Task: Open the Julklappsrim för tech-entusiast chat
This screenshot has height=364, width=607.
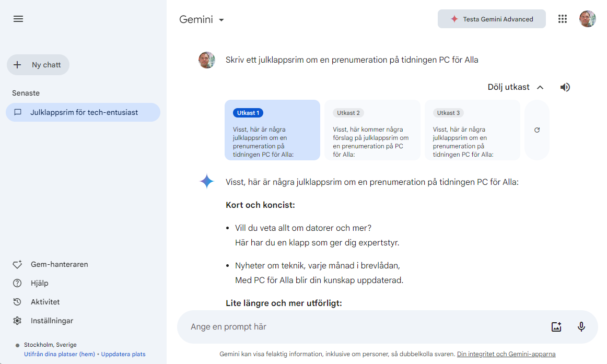Action: [84, 112]
